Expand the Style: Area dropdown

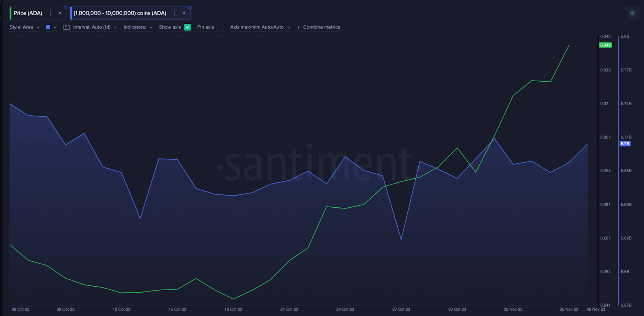click(x=25, y=27)
